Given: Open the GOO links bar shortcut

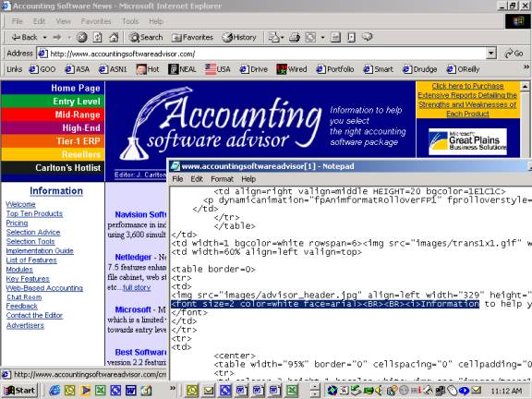Looking at the screenshot, I should (42, 69).
